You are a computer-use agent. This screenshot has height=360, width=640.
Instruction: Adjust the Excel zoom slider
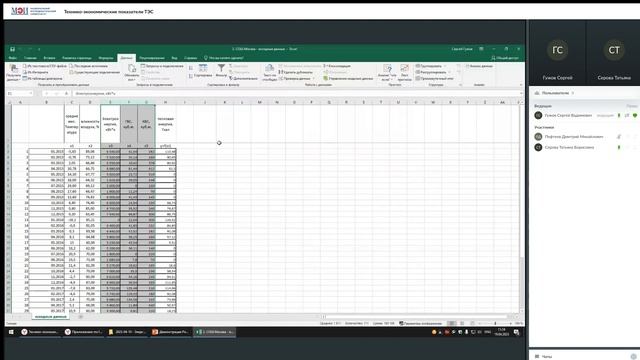(x=495, y=323)
